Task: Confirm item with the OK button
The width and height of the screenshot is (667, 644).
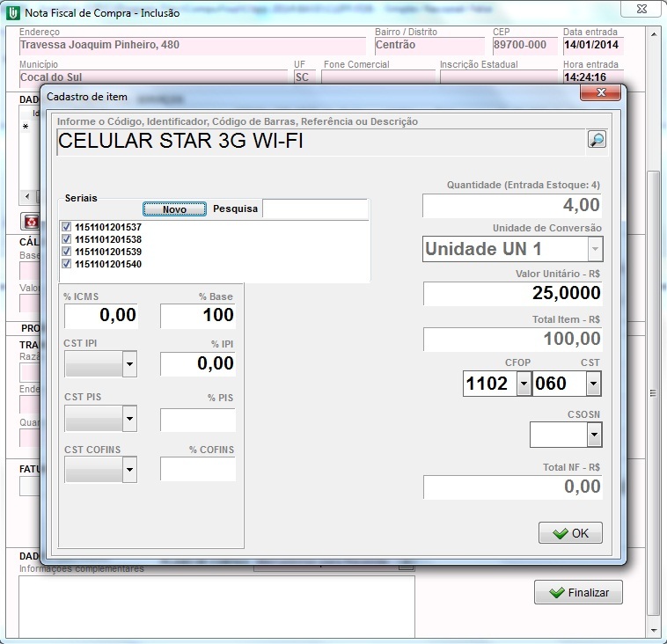Action: point(570,533)
